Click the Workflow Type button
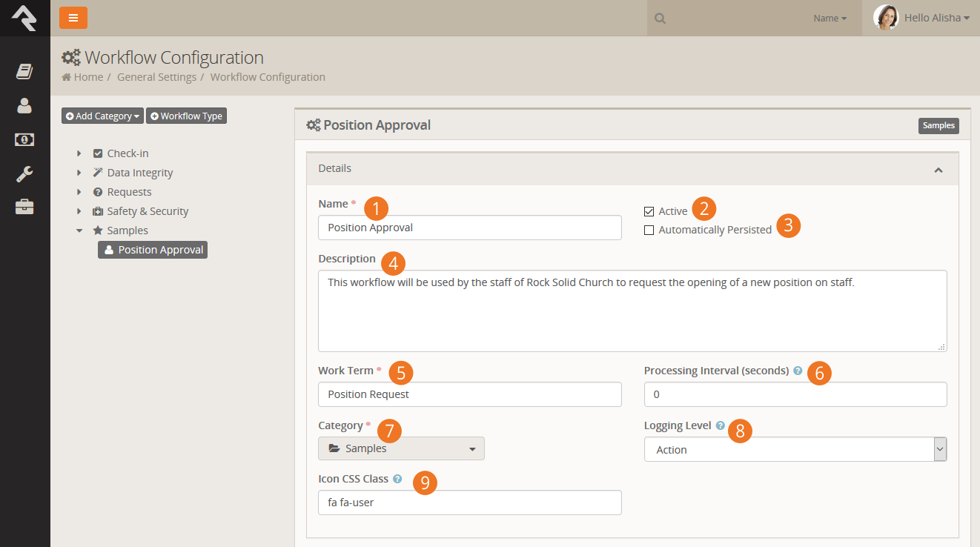This screenshot has height=547, width=980. [186, 116]
